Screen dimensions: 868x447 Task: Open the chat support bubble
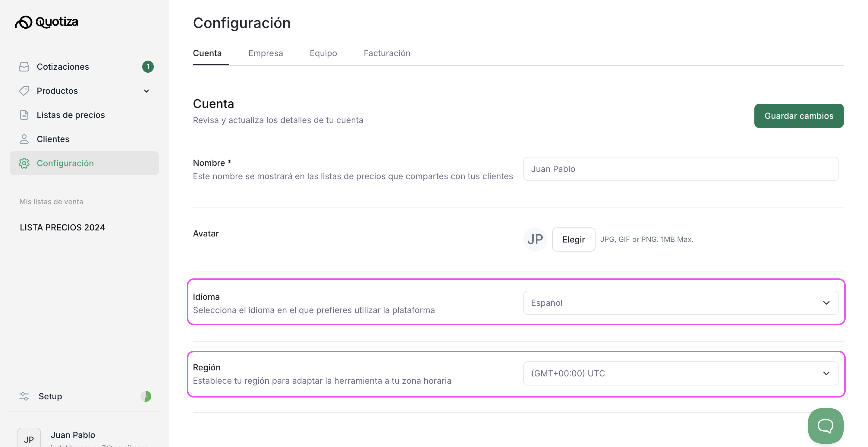[x=825, y=426]
